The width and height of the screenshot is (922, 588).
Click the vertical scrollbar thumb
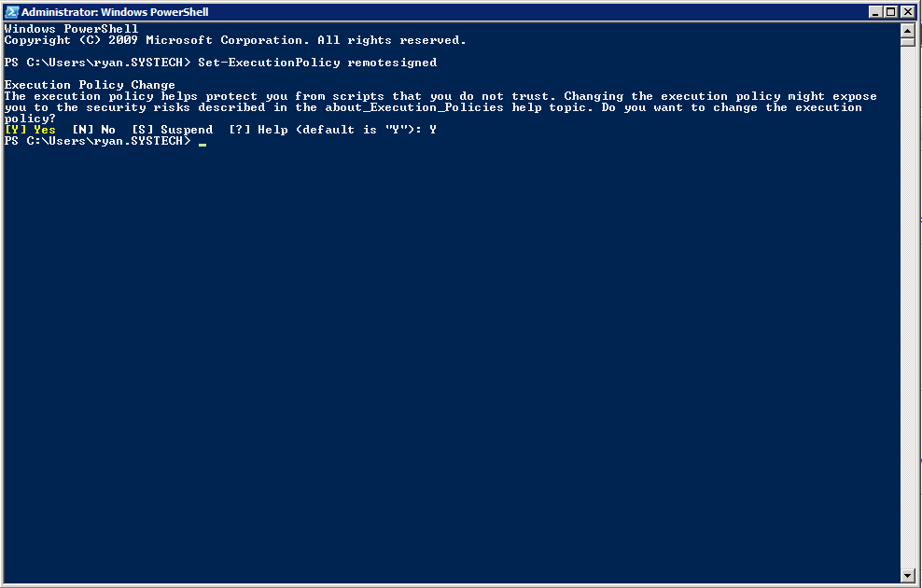pos(907,42)
